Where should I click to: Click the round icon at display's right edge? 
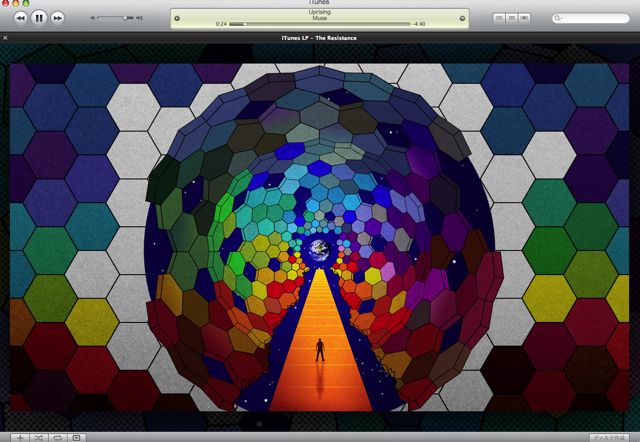coord(462,18)
